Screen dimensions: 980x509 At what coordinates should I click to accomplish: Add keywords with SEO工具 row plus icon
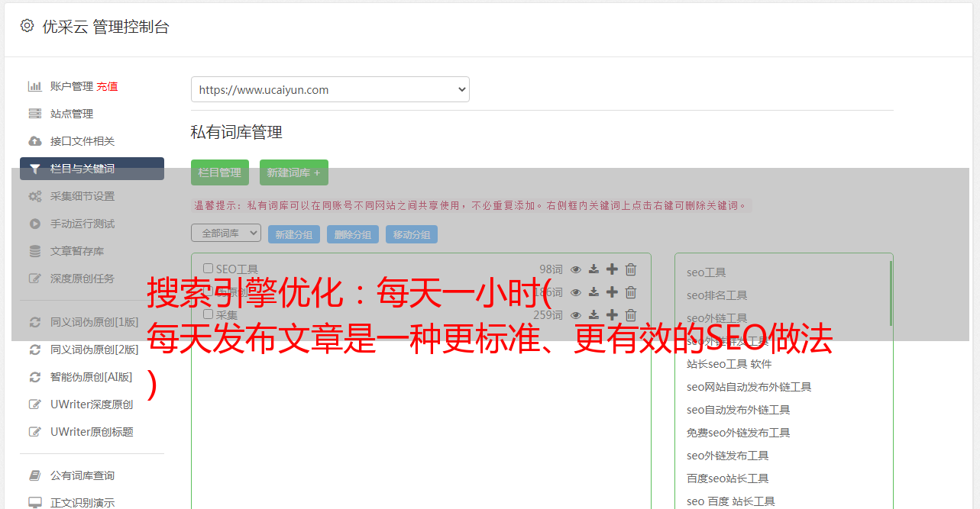612,269
